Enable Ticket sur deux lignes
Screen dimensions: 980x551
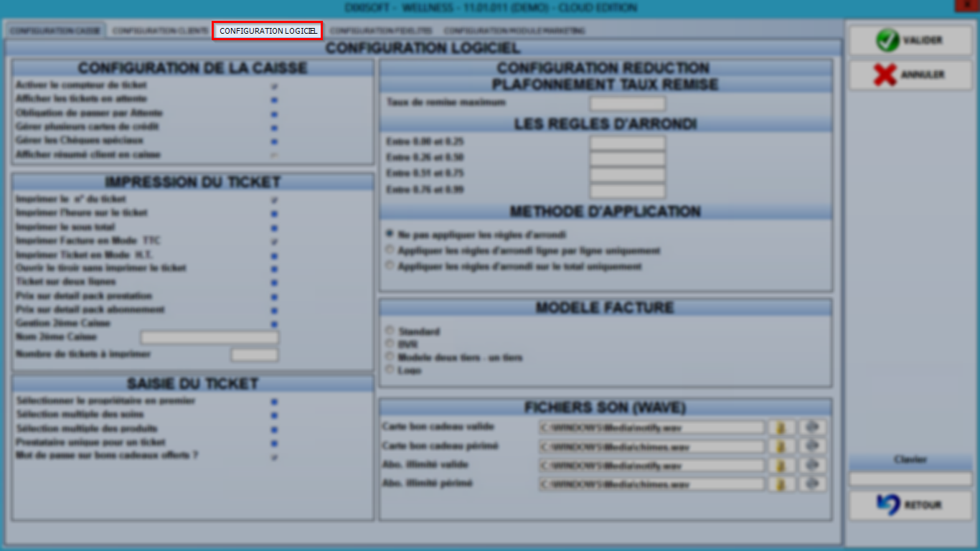tap(274, 283)
